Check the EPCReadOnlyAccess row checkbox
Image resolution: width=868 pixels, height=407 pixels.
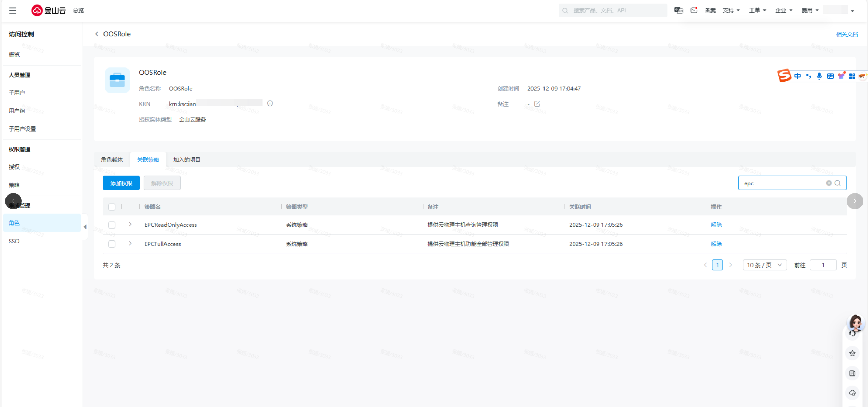[112, 225]
